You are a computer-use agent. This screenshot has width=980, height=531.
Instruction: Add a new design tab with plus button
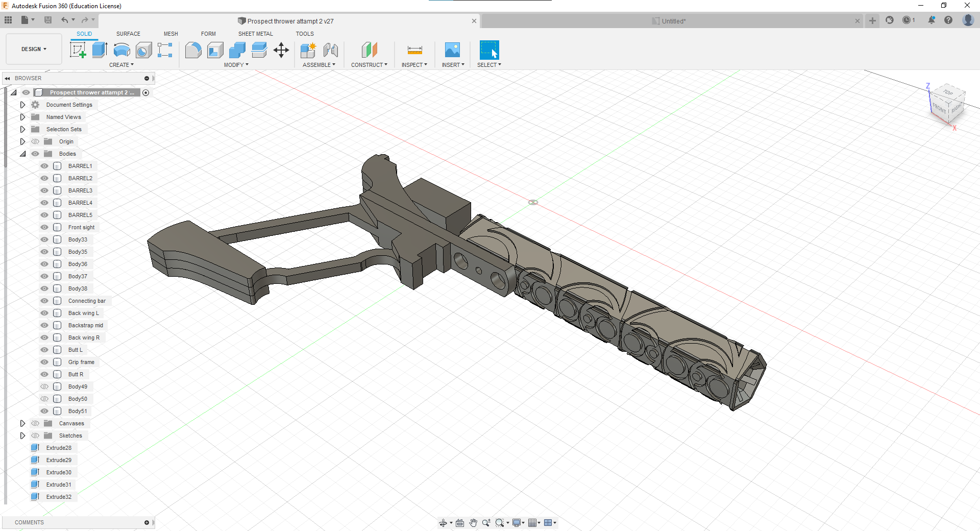pyautogui.click(x=872, y=20)
